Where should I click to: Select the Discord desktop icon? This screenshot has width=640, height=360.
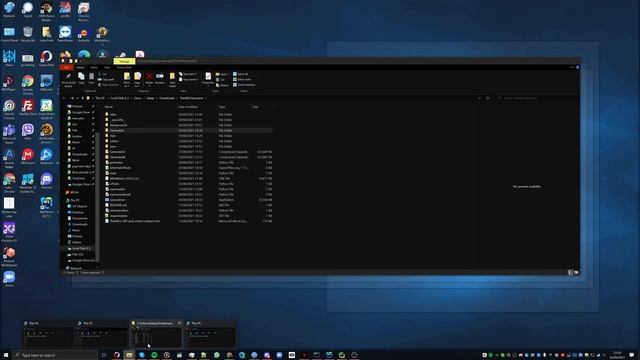[46, 181]
